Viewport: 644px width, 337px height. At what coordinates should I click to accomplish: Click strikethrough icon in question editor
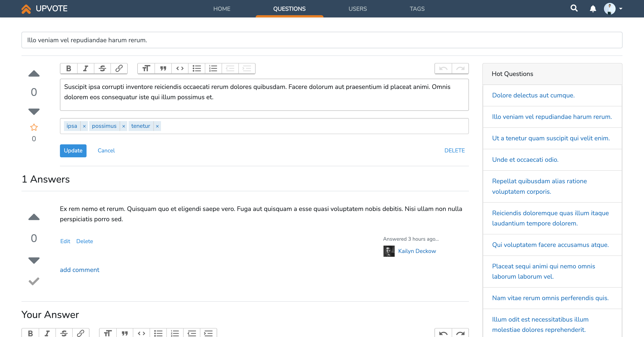pos(102,68)
